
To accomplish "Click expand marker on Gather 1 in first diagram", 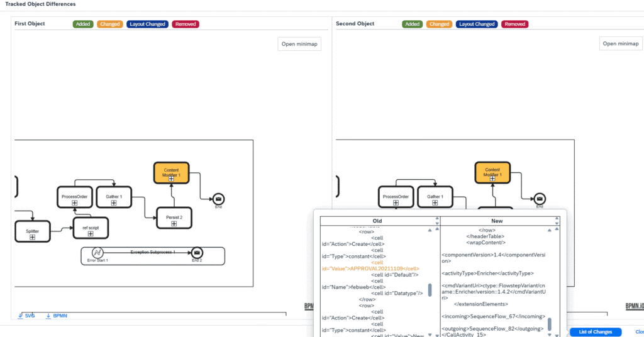I will (114, 203).
